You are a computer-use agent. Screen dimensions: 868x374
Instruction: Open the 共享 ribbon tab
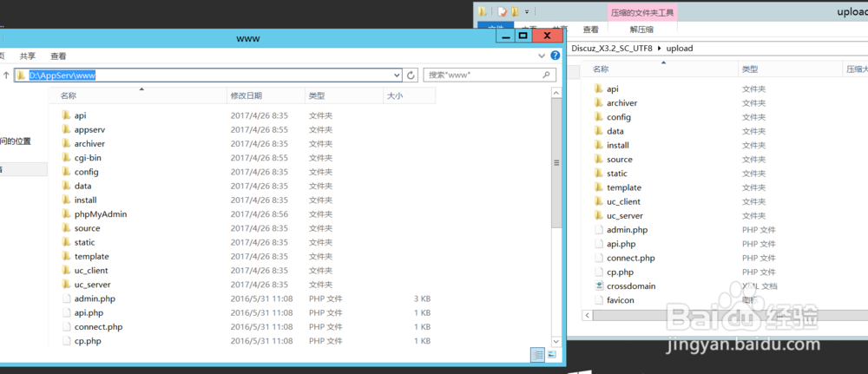[28, 56]
